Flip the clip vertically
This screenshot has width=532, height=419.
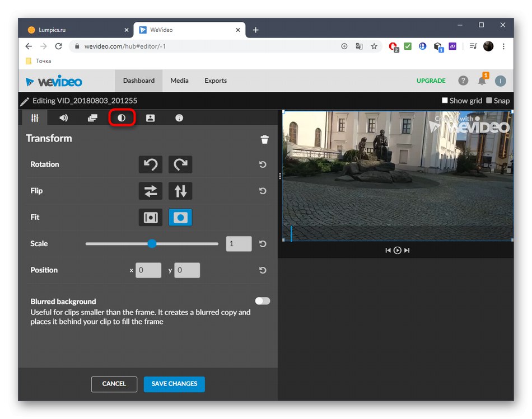pos(180,191)
